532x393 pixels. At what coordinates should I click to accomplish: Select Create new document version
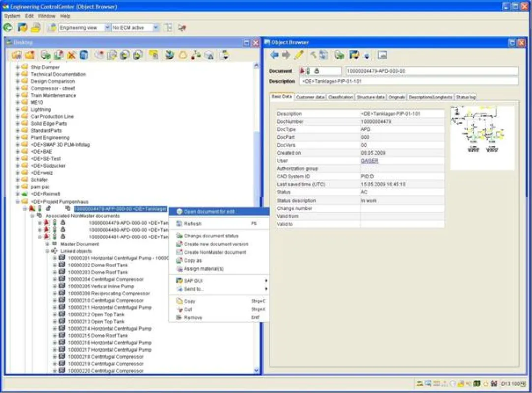219,244
